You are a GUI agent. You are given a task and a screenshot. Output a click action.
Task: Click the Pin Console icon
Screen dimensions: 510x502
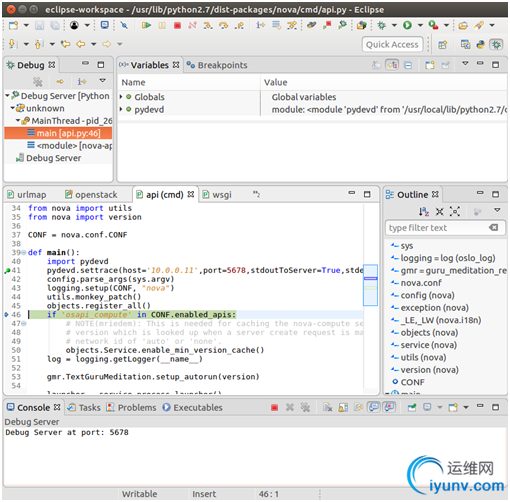coord(412,407)
